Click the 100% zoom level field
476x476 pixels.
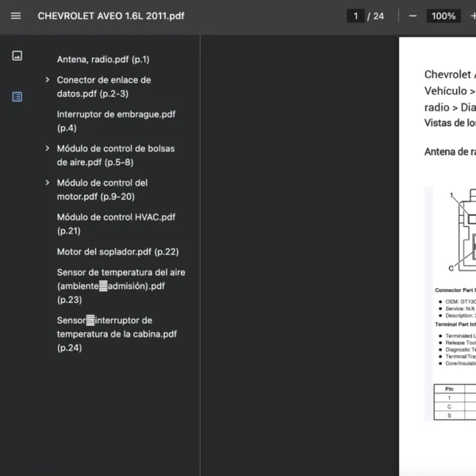coord(443,16)
